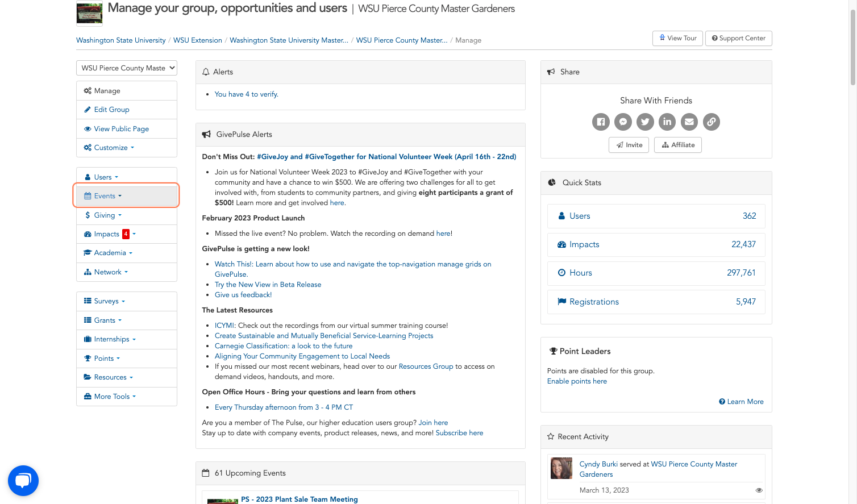Viewport: 857px width, 504px height.
Task: Share on LinkedIn icon
Action: (x=667, y=122)
